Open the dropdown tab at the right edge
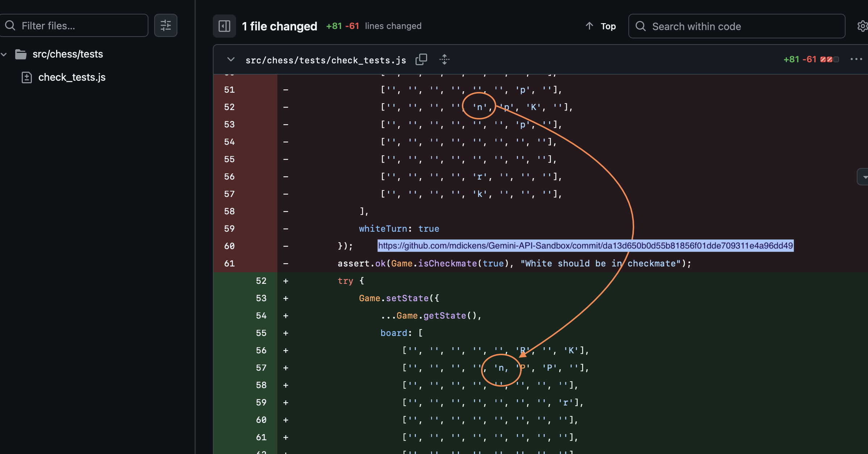Image resolution: width=868 pixels, height=454 pixels. pos(863,177)
